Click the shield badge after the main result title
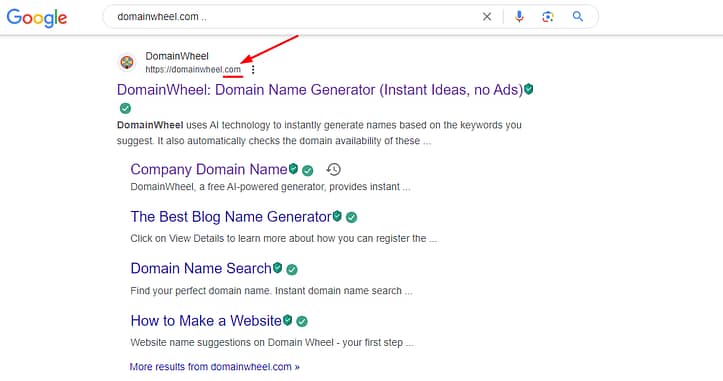This screenshot has height=381, width=723. coord(528,89)
